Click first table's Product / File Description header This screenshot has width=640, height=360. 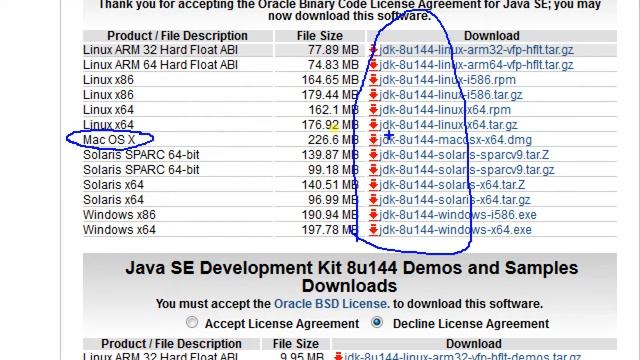click(x=178, y=36)
